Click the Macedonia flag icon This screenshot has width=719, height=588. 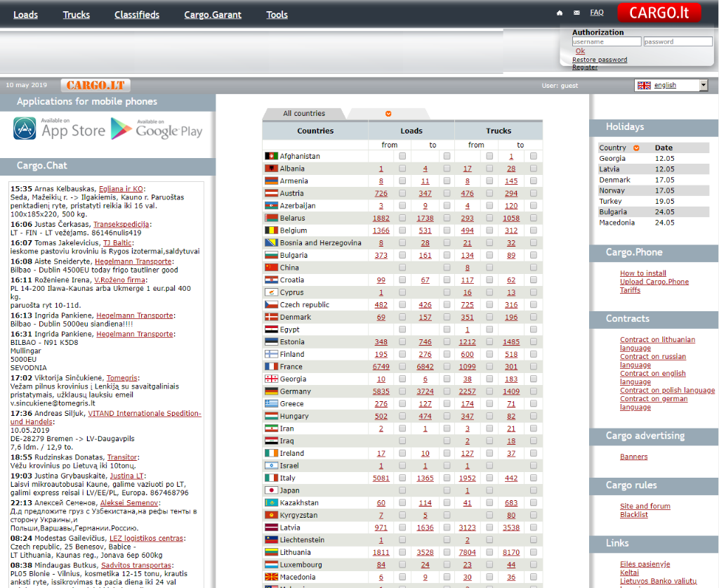272,577
